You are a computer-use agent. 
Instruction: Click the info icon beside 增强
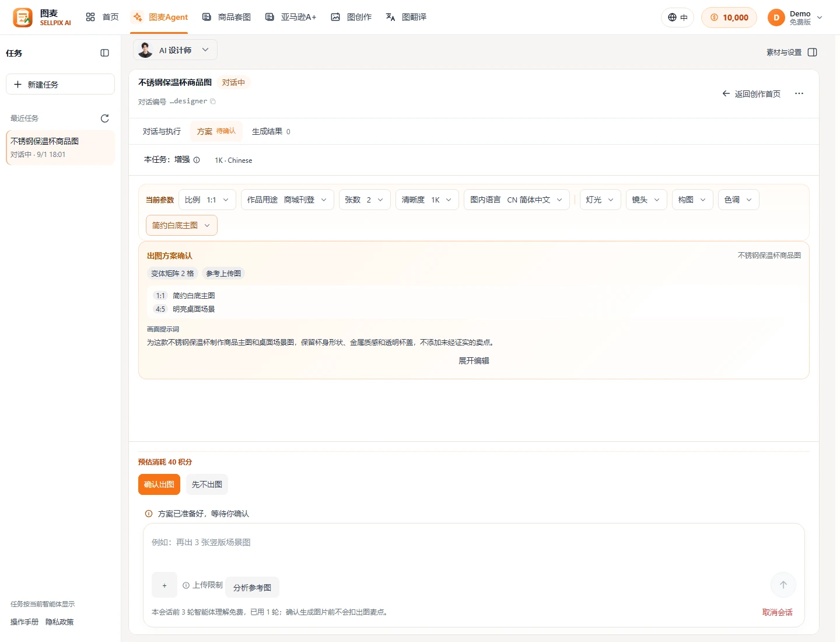197,160
